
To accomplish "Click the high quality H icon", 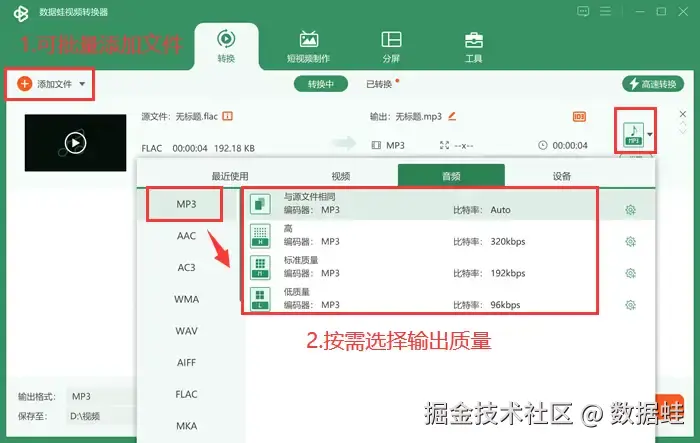I will 260,236.
